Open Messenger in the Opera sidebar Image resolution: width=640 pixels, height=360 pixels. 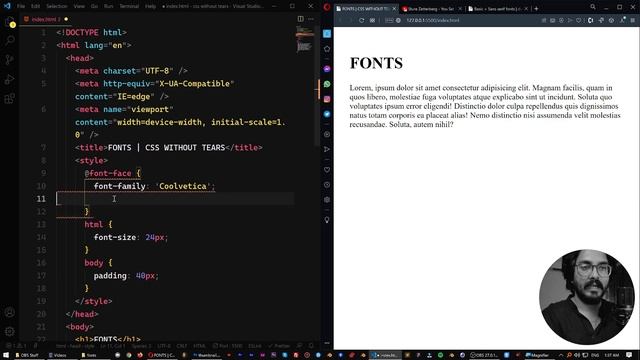327,69
